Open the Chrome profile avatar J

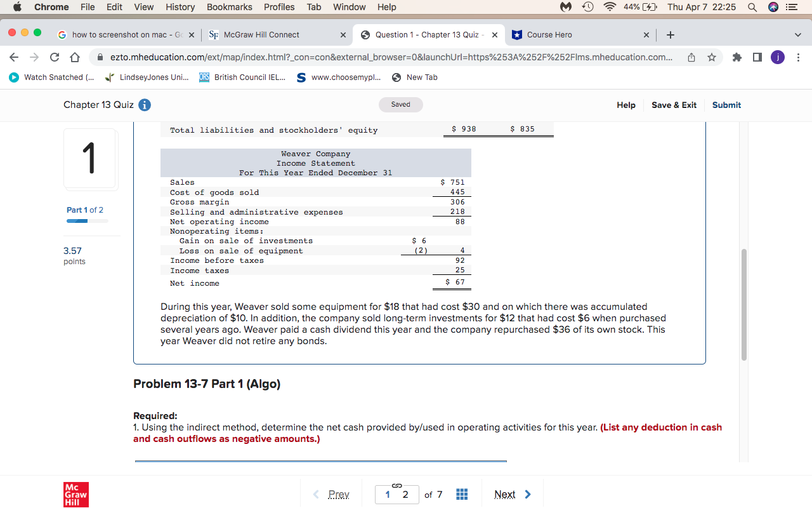point(777,57)
